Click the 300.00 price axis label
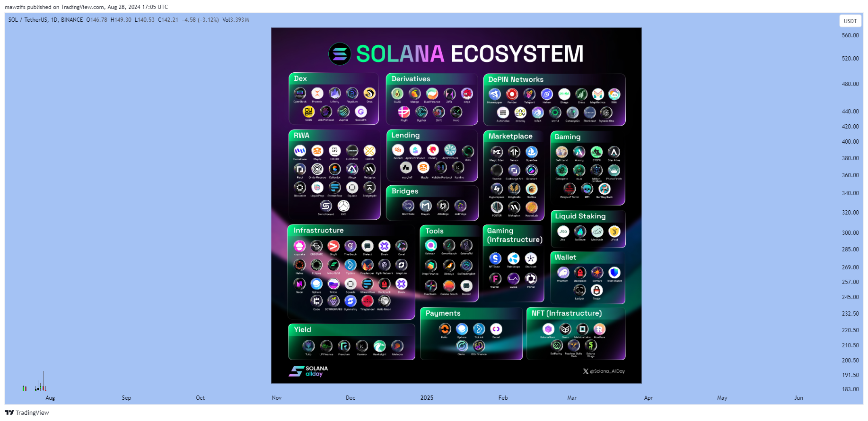 point(850,233)
